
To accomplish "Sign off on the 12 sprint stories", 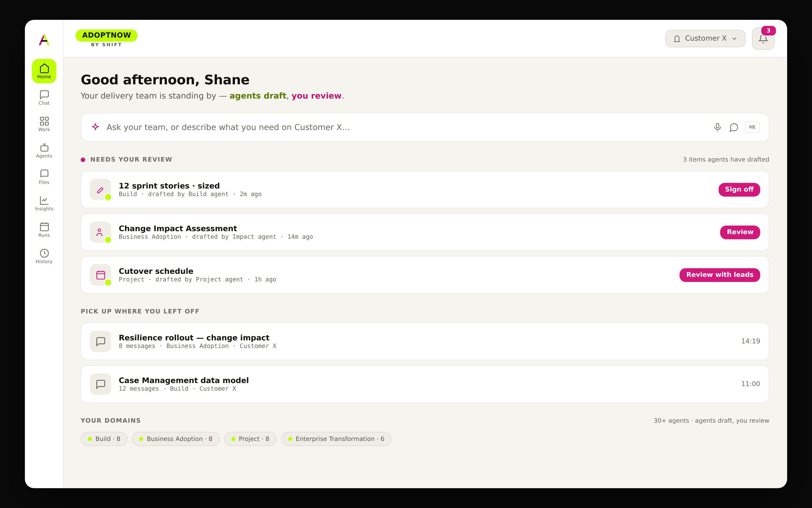I will (x=739, y=189).
